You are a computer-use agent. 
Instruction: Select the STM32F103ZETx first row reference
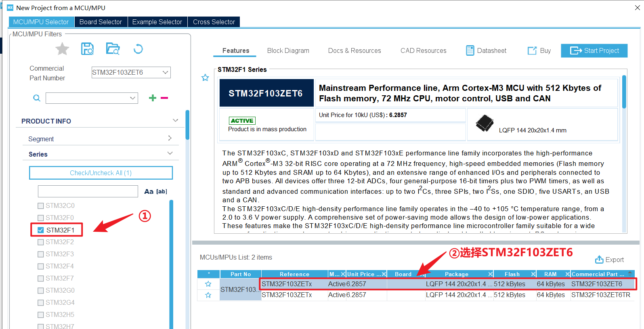tap(287, 284)
